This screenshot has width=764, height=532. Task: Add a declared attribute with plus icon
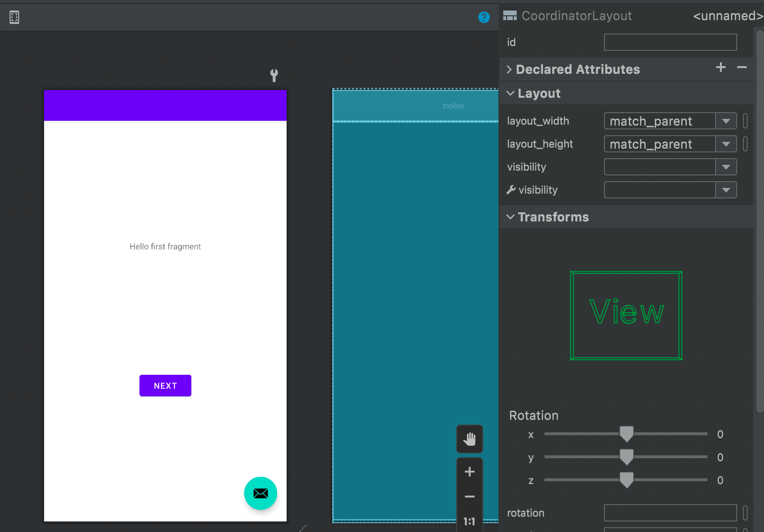tap(720, 68)
